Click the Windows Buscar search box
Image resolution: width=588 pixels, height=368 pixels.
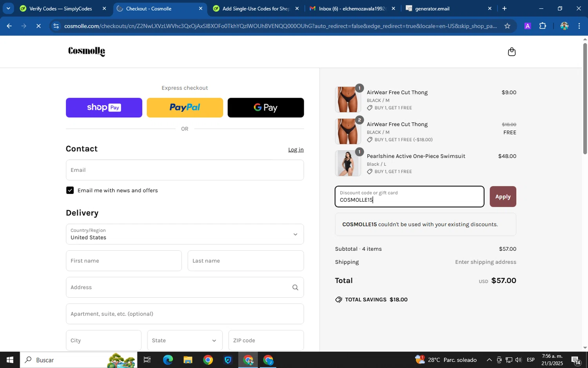pyautogui.click(x=78, y=360)
